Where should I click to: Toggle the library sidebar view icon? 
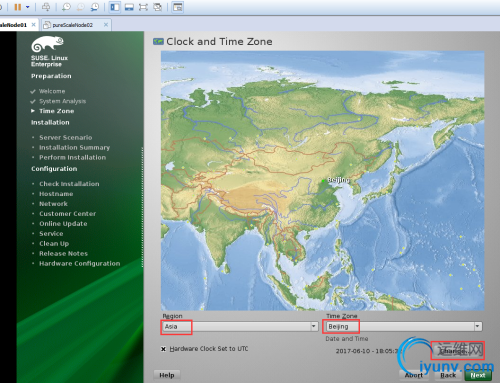[x=115, y=7]
